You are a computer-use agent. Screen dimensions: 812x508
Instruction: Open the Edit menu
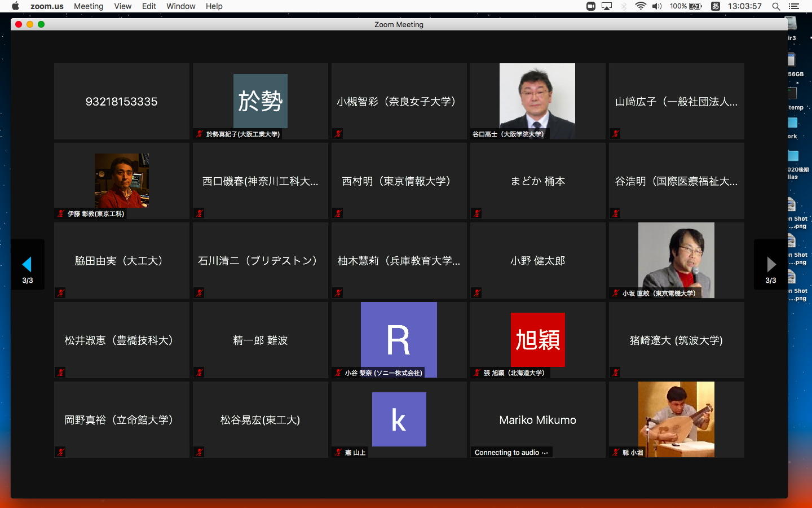(149, 6)
